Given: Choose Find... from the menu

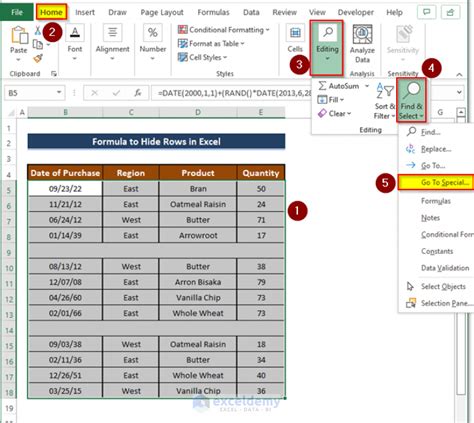Looking at the screenshot, I should (x=437, y=132).
